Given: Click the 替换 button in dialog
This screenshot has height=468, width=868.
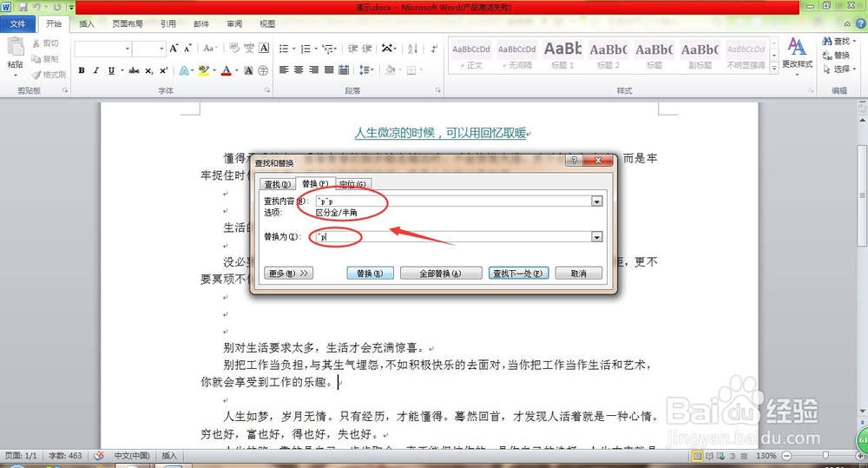Looking at the screenshot, I should point(370,274).
